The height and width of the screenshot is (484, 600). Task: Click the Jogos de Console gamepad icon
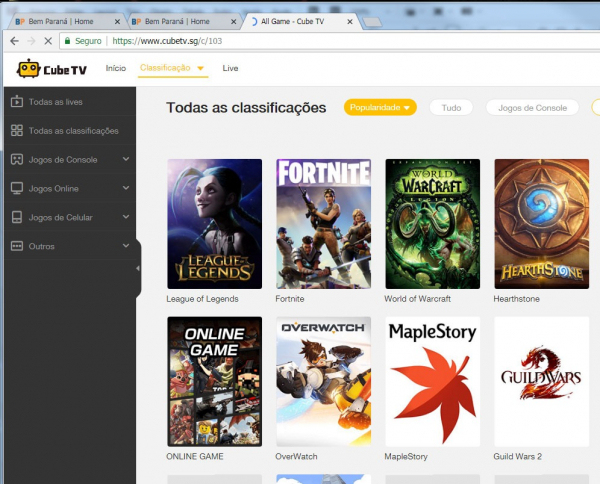[x=17, y=160]
